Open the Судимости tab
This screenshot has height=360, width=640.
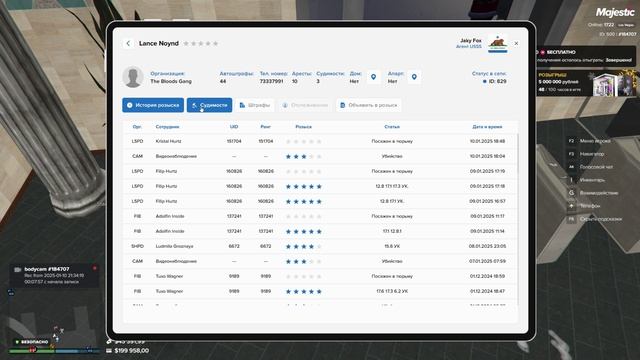point(209,105)
